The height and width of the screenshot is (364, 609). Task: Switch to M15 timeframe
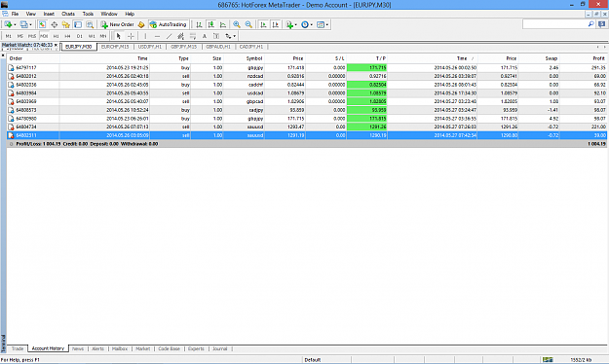point(32,36)
